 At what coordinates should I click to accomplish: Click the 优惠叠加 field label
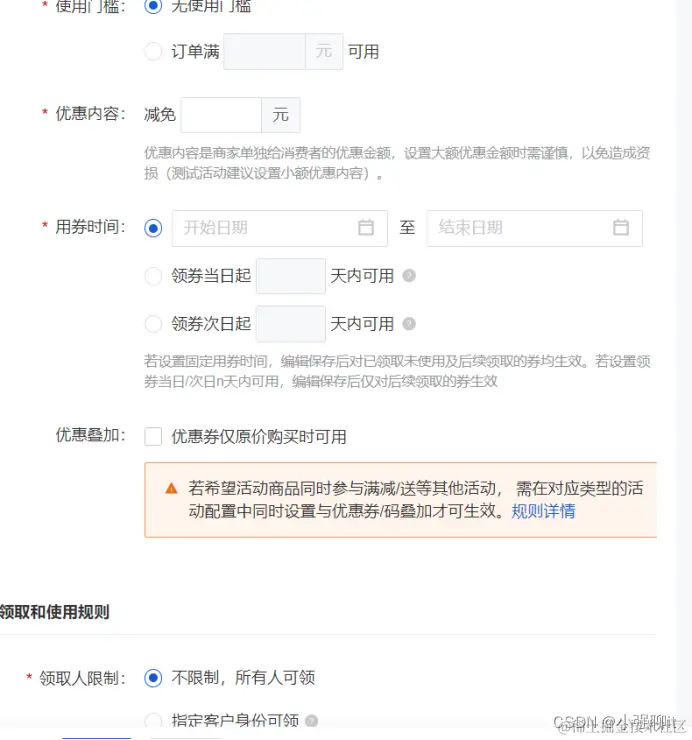90,435
